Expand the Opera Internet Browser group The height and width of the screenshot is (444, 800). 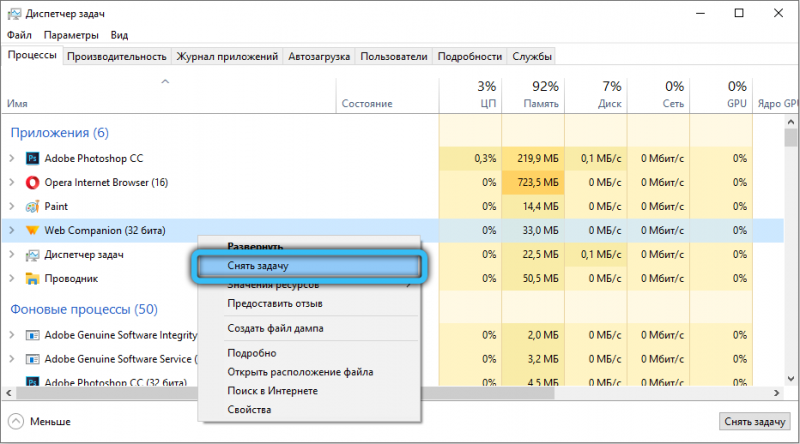tap(12, 182)
